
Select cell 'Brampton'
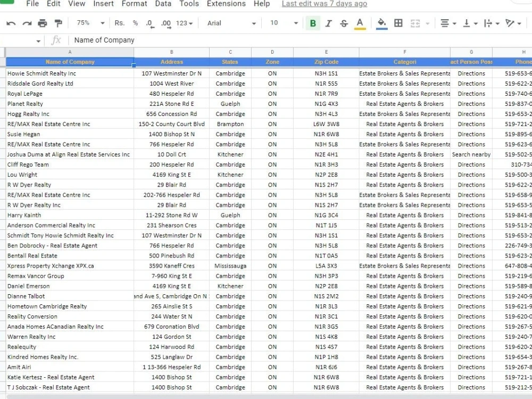point(230,124)
